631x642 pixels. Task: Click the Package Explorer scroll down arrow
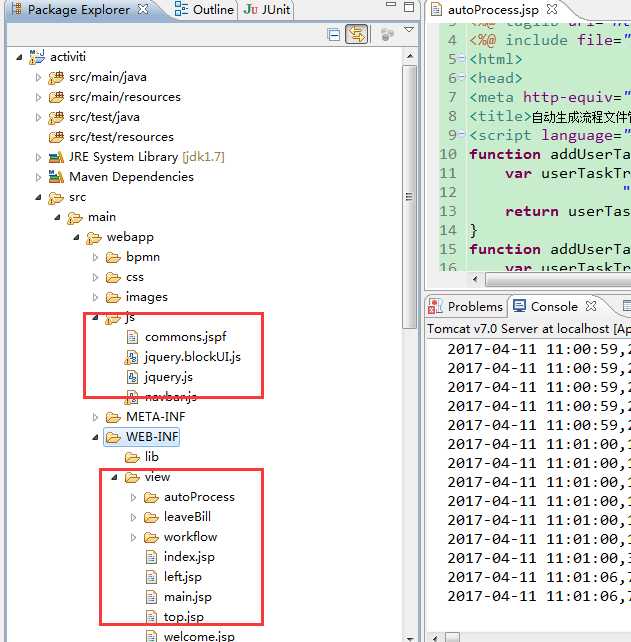tap(410, 638)
